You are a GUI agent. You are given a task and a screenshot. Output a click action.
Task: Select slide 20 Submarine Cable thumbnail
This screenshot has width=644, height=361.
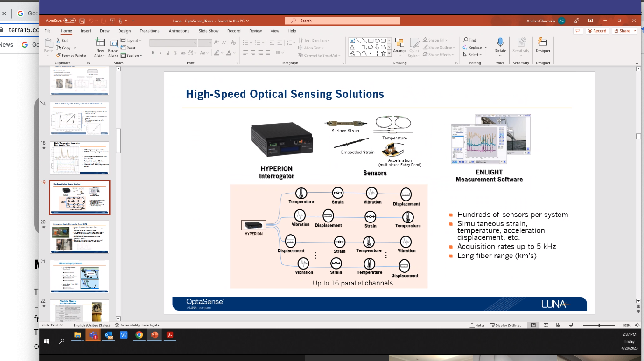[x=79, y=237]
